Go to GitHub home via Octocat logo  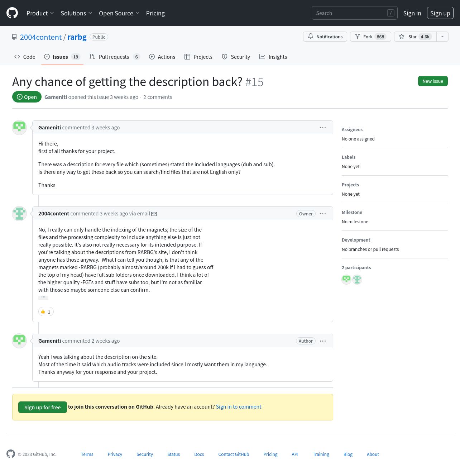[12, 13]
